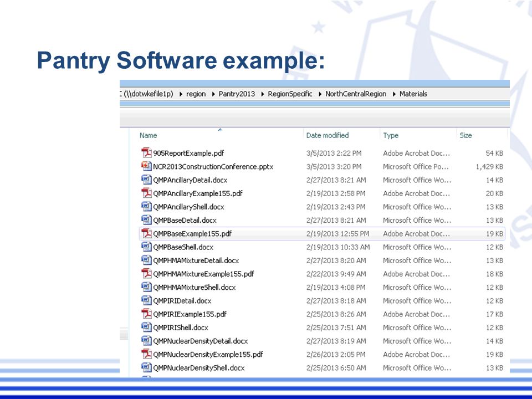Select the file name QMPNuclearDensityShell.docx
This screenshot has width=532, height=399.
pos(199,367)
